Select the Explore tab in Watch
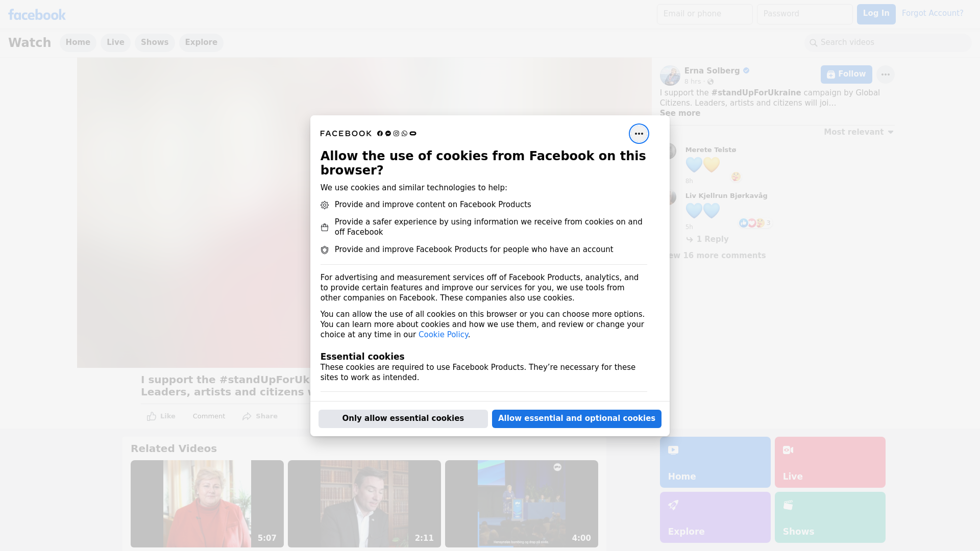 201,42
